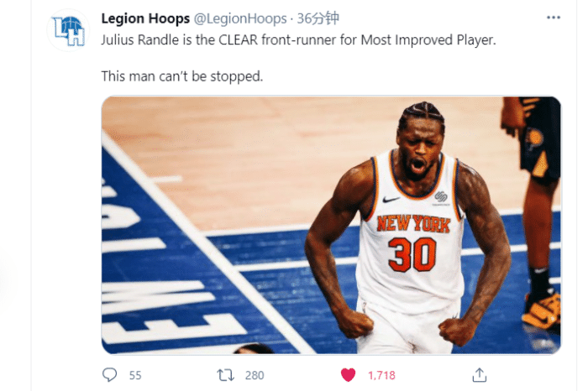Unlike the tweet with the red heart

click(348, 375)
